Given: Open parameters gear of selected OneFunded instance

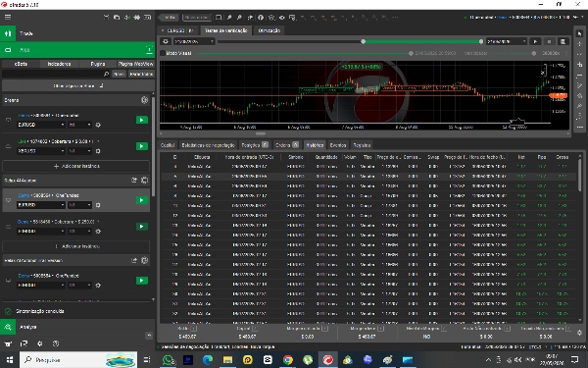Looking at the screenshot, I should click(x=98, y=205).
